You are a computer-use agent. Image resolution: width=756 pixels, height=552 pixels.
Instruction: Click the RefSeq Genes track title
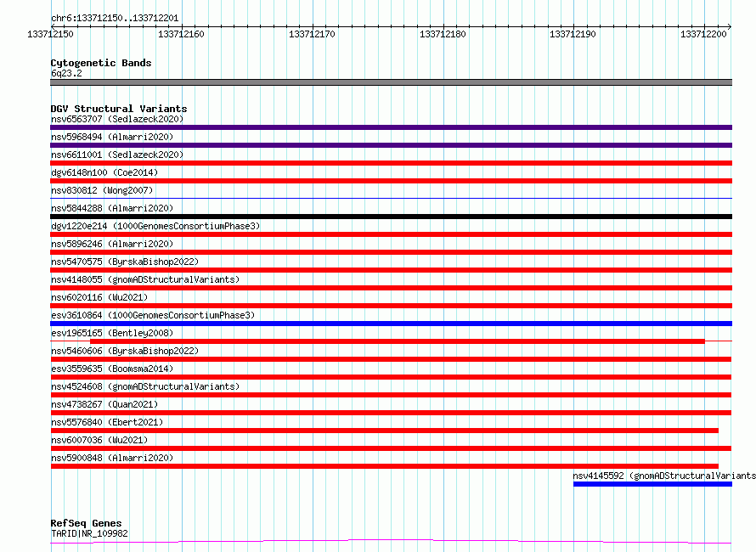(x=86, y=523)
